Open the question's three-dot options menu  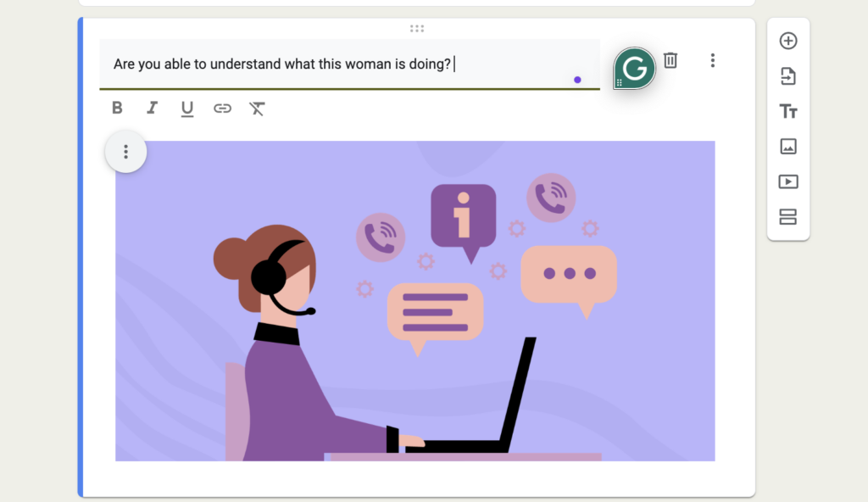pyautogui.click(x=713, y=60)
